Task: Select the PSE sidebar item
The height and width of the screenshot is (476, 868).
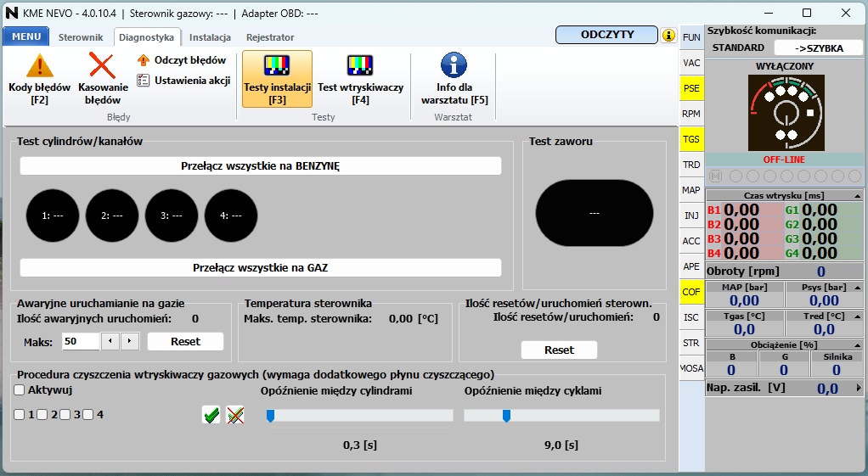Action: (691, 88)
